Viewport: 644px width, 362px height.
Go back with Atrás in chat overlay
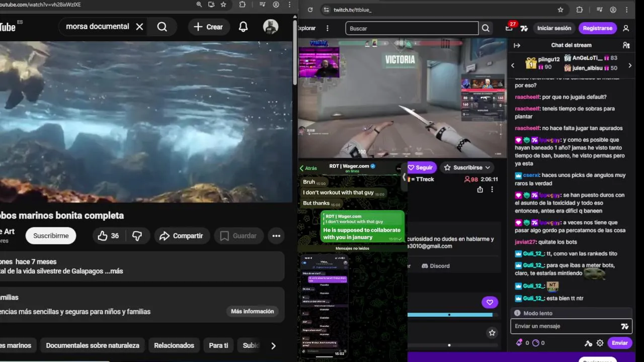308,168
